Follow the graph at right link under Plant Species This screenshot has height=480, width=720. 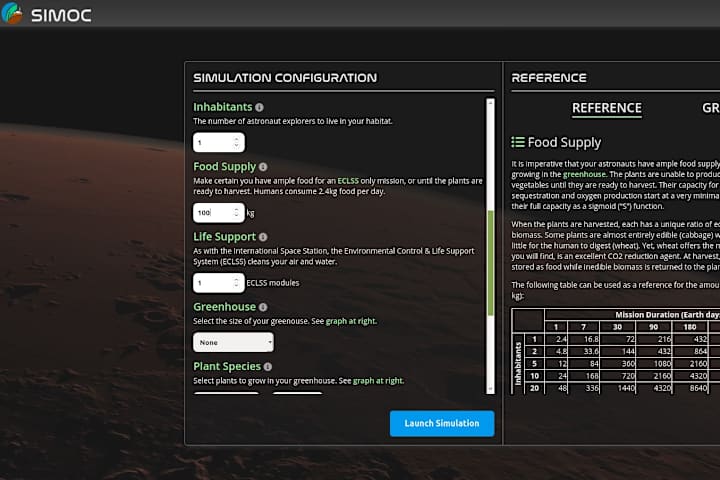pyautogui.click(x=378, y=381)
